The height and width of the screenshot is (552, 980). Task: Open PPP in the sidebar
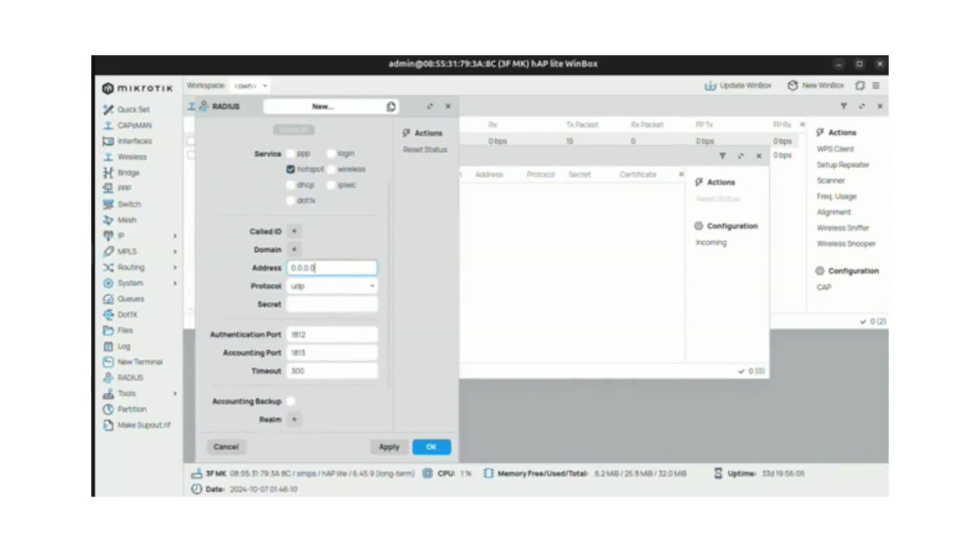(x=118, y=187)
